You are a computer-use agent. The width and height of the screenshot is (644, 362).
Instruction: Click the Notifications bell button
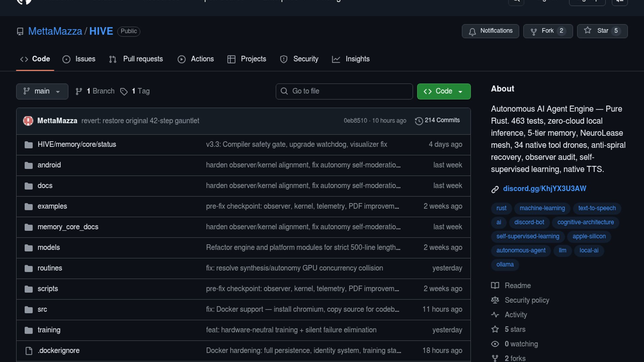point(490,31)
